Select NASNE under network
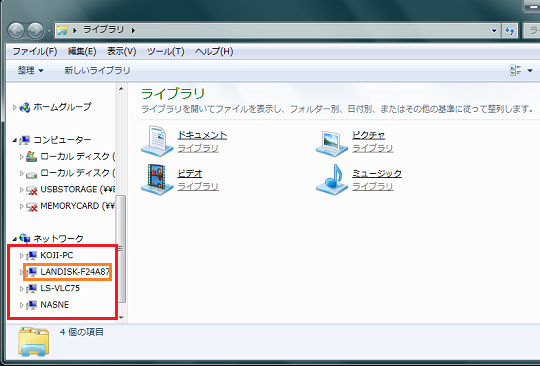This screenshot has width=540, height=366. coord(55,305)
